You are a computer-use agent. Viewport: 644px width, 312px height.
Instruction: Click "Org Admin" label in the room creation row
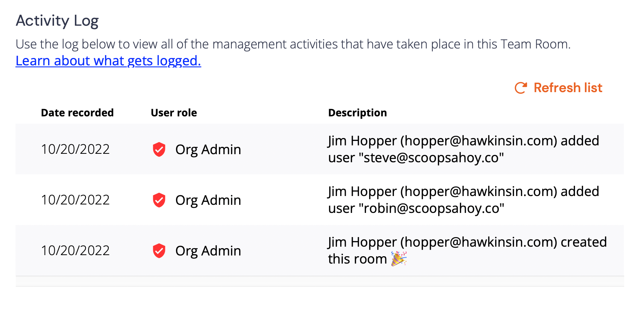(208, 251)
